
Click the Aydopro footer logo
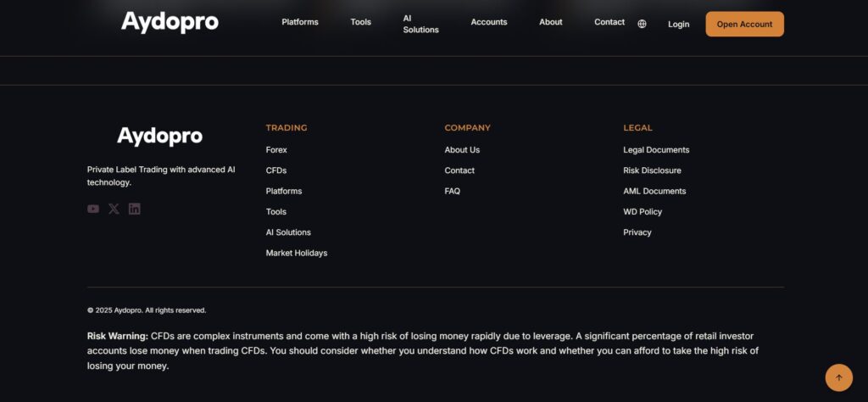point(159,136)
